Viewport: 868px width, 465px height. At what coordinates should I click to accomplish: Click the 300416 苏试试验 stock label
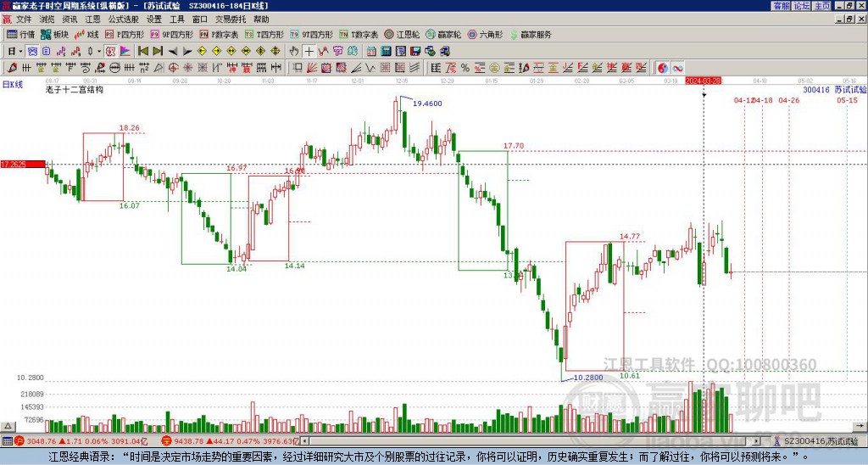tap(834, 90)
